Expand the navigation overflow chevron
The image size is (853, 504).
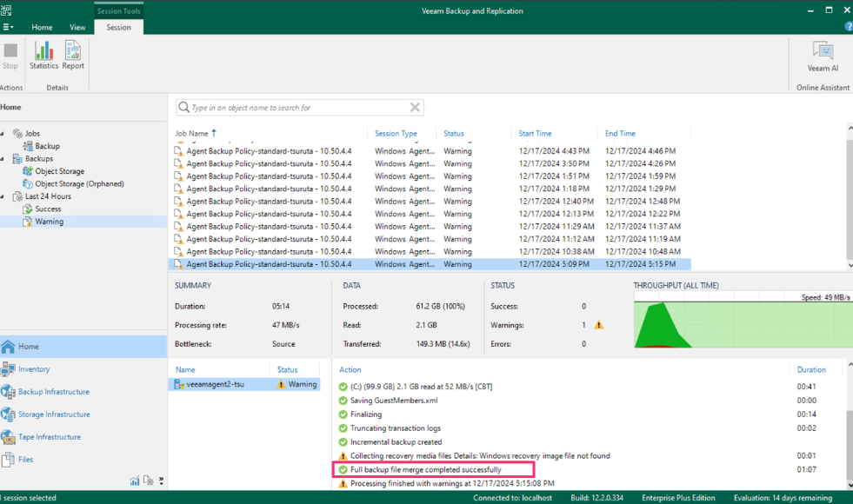[161, 481]
